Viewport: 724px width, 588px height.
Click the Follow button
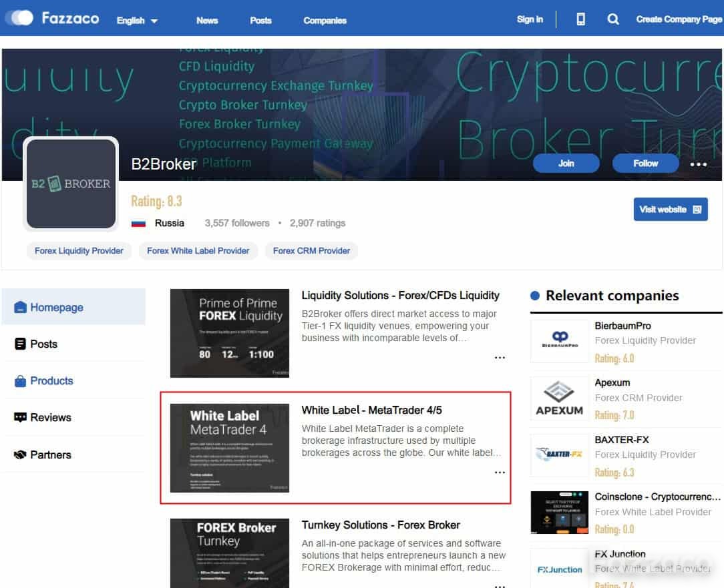pyautogui.click(x=645, y=164)
